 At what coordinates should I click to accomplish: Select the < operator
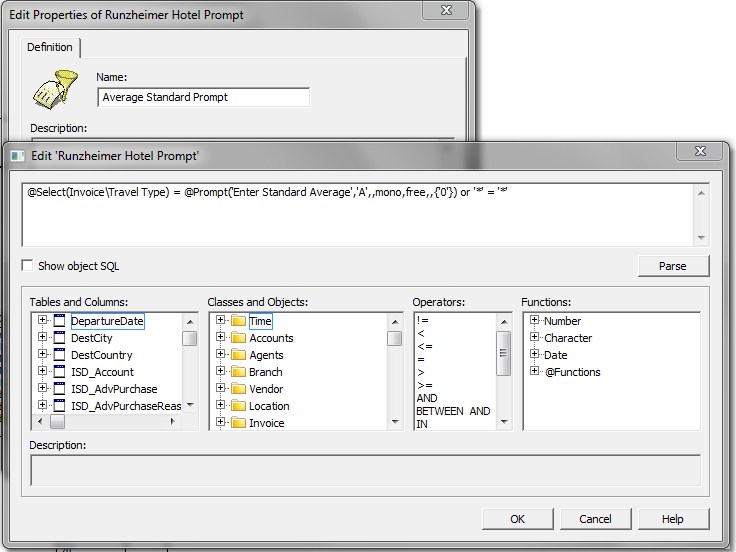coord(421,333)
